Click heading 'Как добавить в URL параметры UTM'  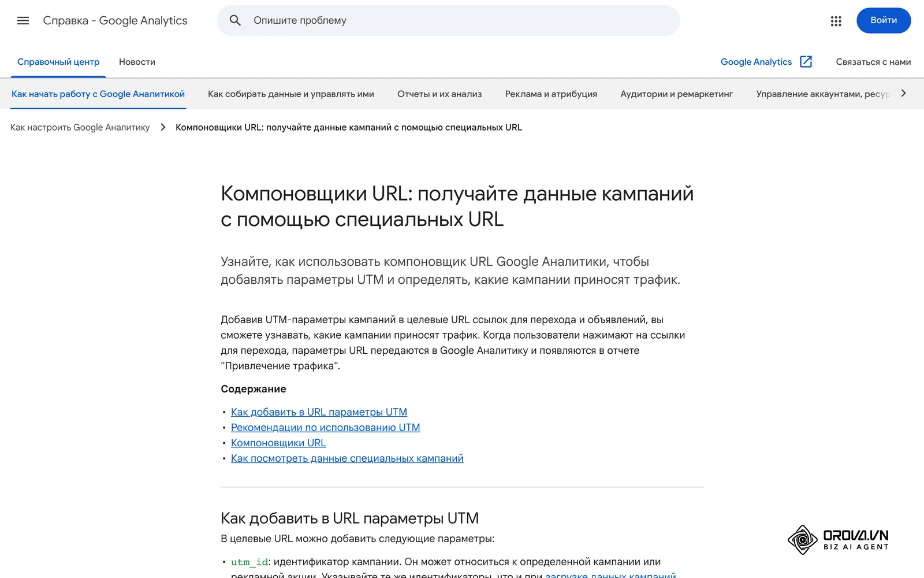coord(349,518)
